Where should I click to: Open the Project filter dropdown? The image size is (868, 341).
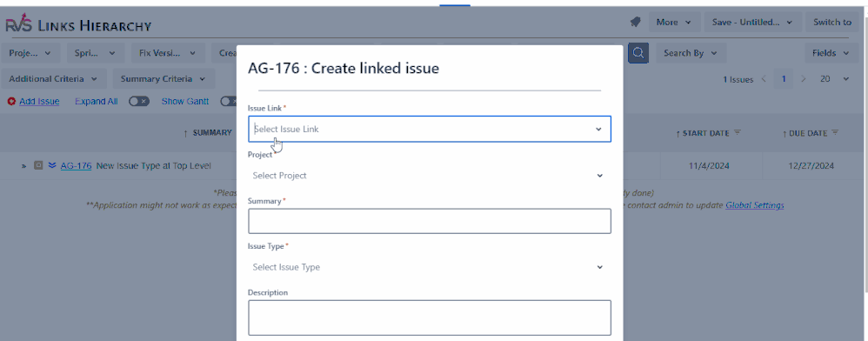[x=30, y=53]
